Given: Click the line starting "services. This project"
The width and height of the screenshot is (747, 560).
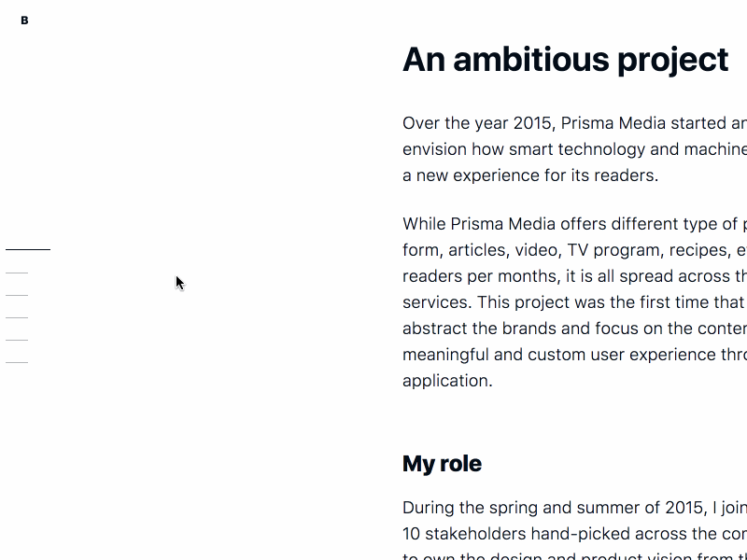Looking at the screenshot, I should pos(574,302).
